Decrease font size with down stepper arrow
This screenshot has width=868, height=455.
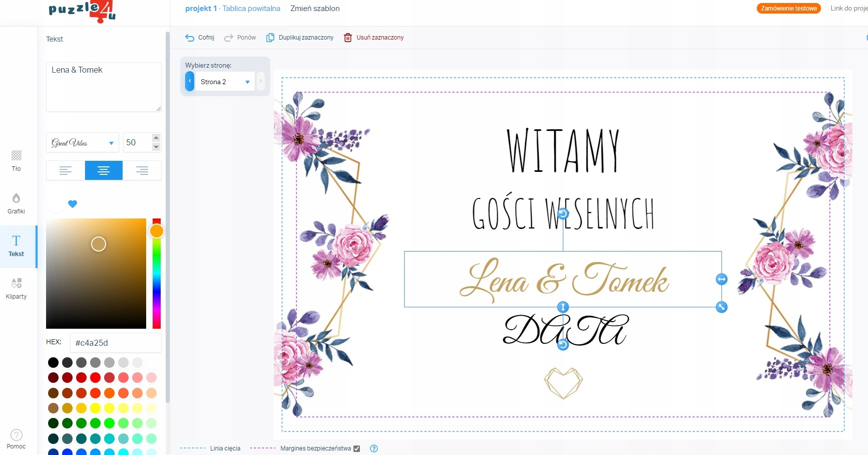[x=156, y=147]
